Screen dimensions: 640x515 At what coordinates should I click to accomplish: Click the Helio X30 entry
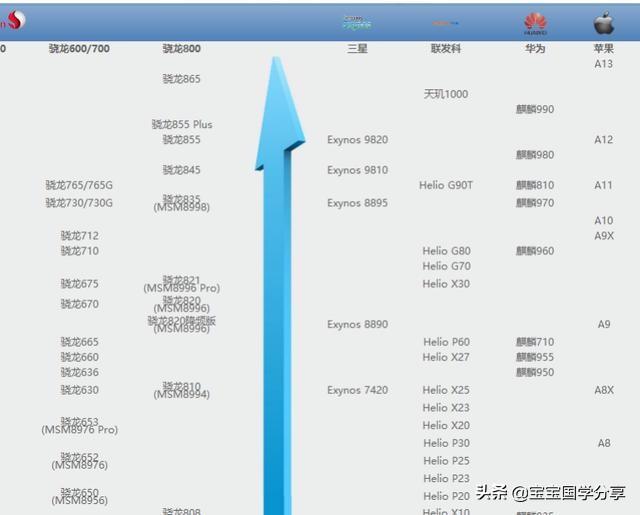tap(446, 284)
